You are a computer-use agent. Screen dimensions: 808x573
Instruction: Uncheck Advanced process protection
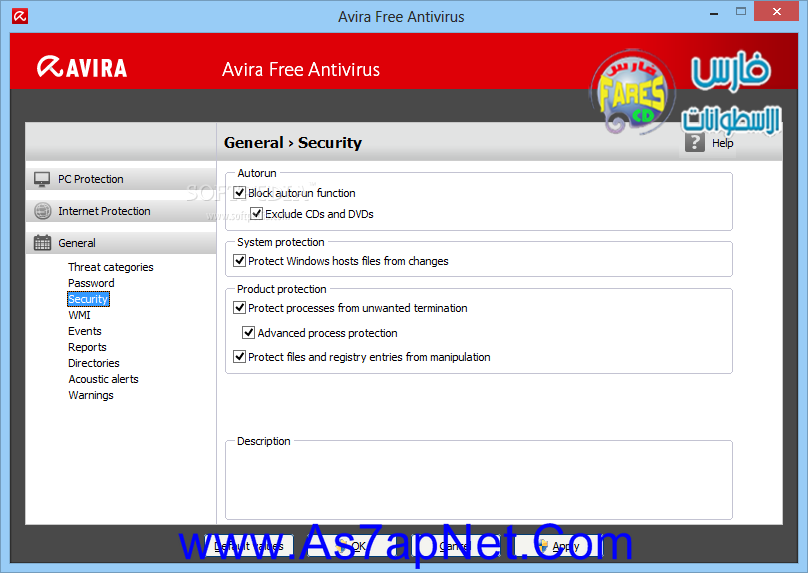(249, 333)
